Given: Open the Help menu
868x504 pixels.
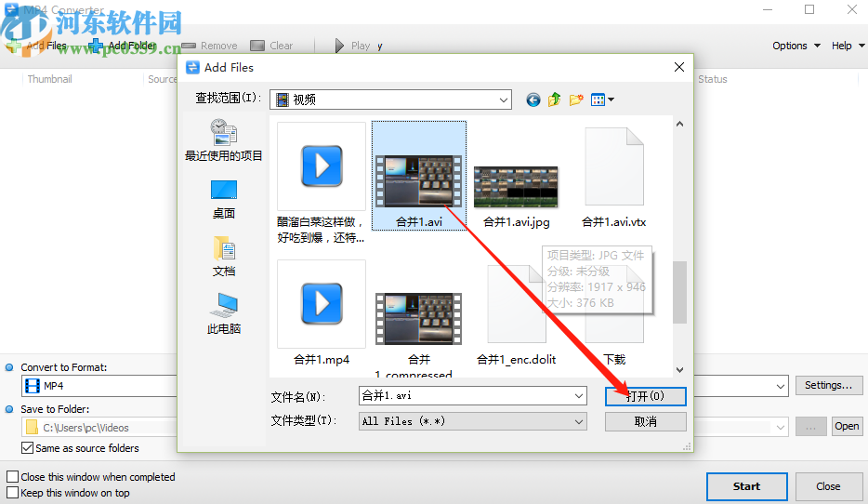Looking at the screenshot, I should pos(848,46).
